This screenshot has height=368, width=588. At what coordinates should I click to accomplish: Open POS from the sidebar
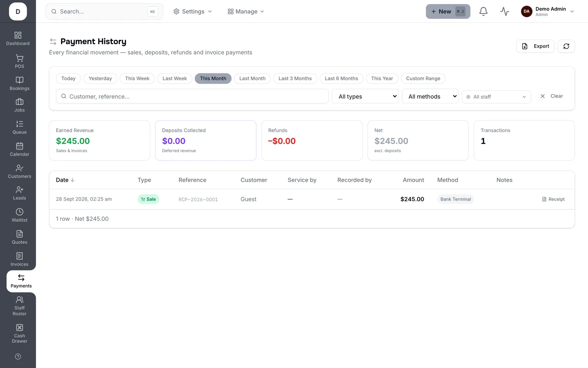(19, 61)
